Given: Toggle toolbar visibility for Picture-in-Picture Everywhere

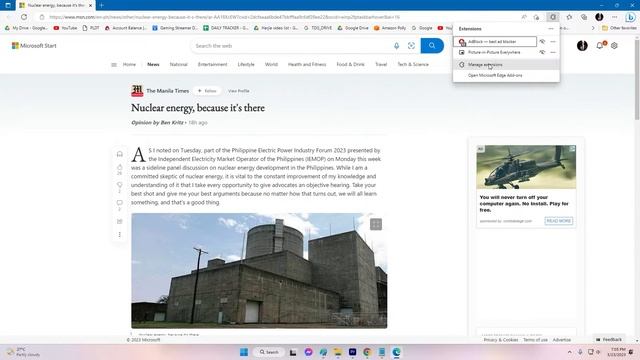Looking at the screenshot, I should (542, 52).
